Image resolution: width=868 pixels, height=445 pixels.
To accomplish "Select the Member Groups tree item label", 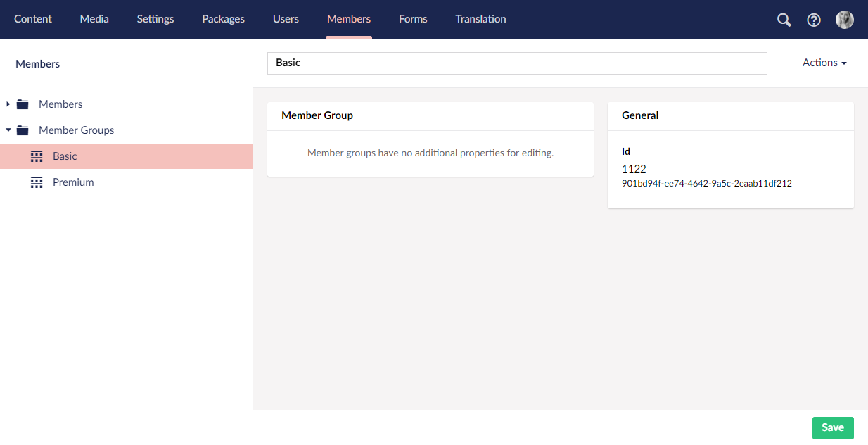I will (76, 130).
